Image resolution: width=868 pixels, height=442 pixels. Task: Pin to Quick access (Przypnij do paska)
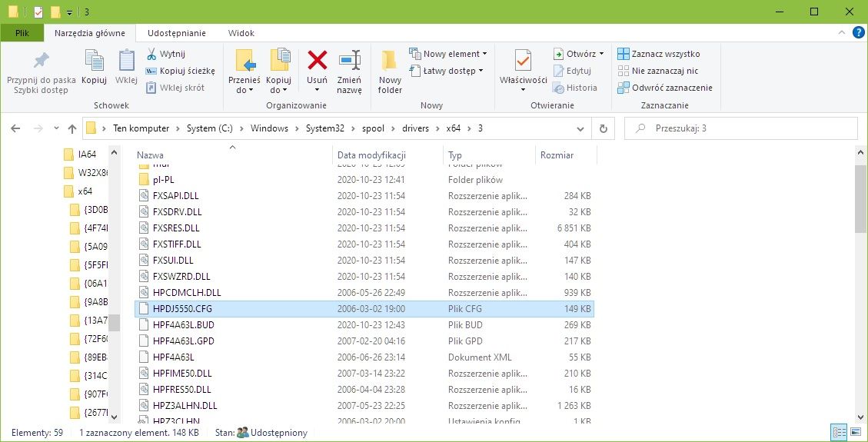pos(41,72)
